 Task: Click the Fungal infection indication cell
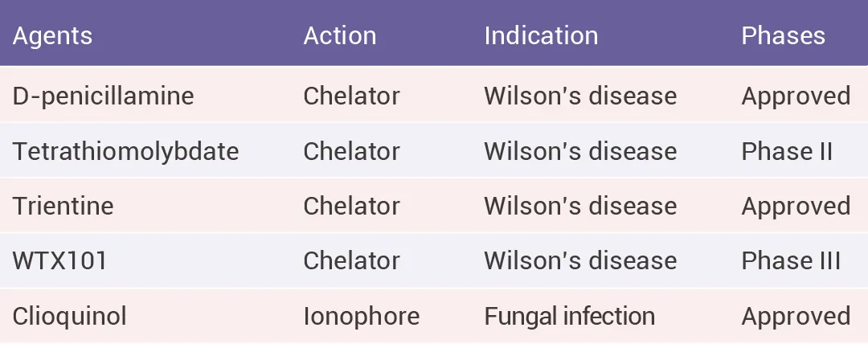569,317
